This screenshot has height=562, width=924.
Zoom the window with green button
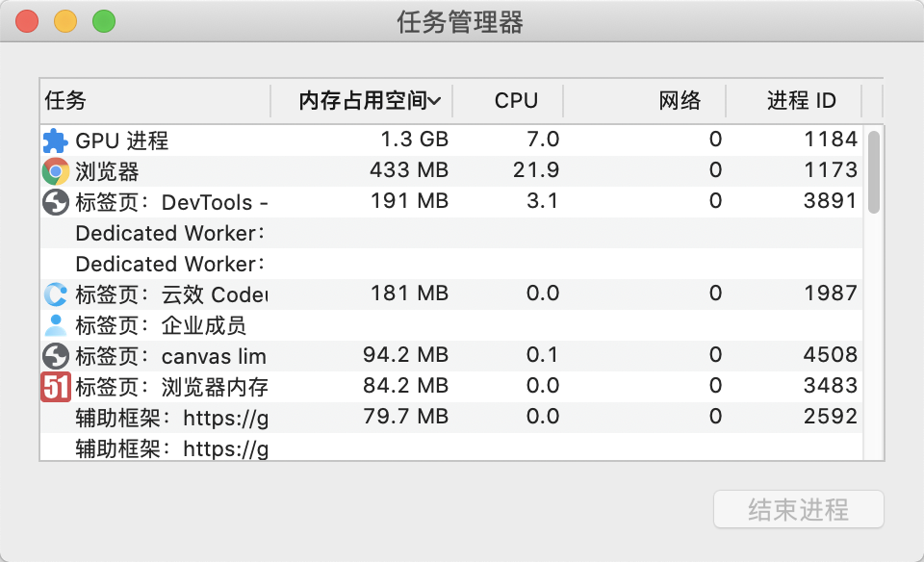[104, 21]
